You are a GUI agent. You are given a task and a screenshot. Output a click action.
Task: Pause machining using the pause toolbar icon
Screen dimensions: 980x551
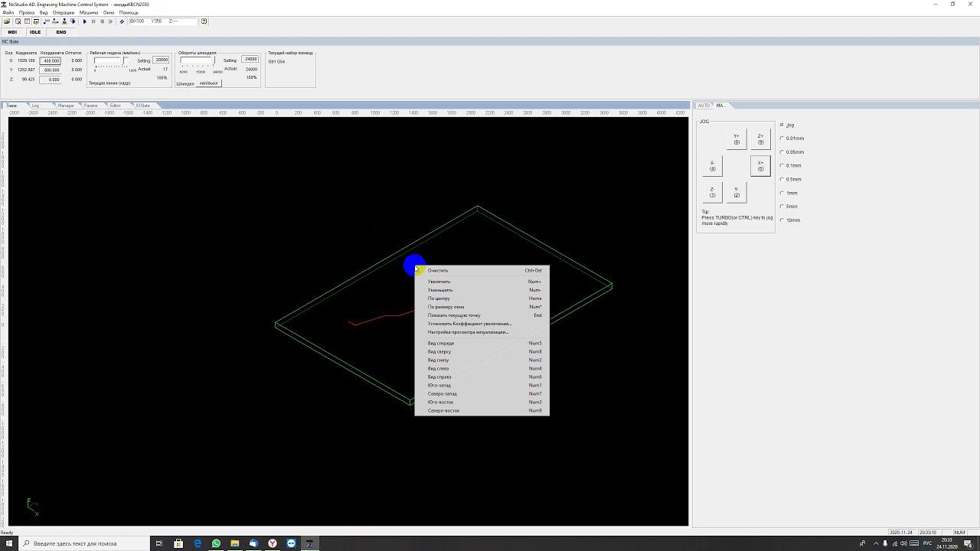coord(93,21)
